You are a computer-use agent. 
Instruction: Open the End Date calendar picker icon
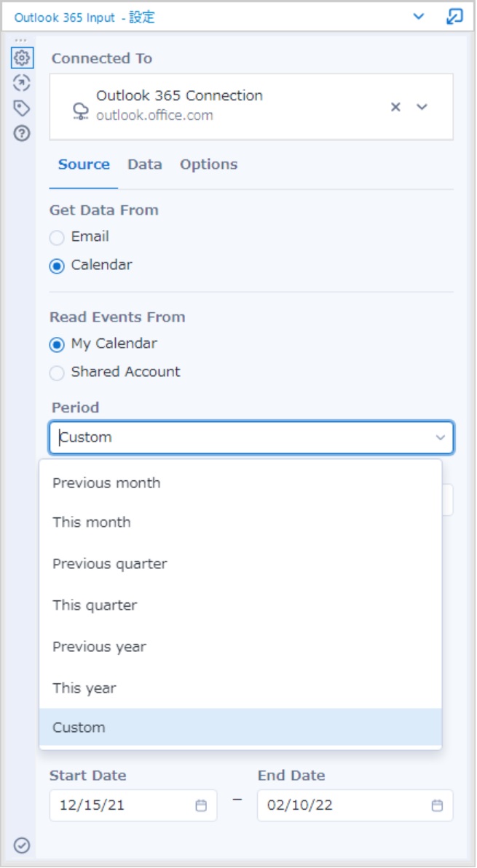[437, 805]
